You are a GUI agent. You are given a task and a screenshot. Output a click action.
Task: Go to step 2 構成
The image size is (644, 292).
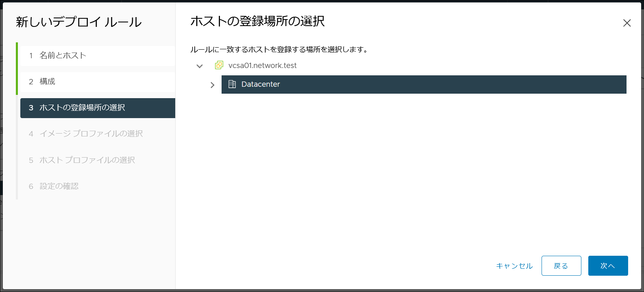pos(98,82)
